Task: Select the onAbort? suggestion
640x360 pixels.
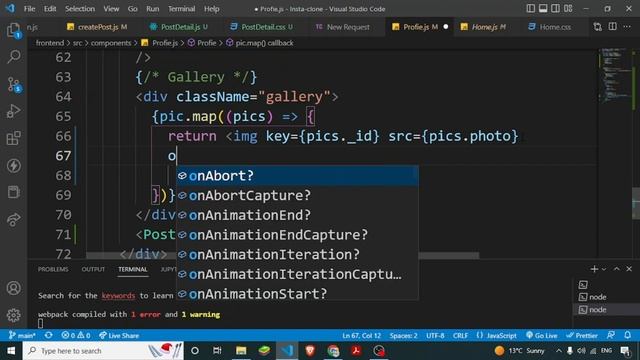Action: coord(297,176)
